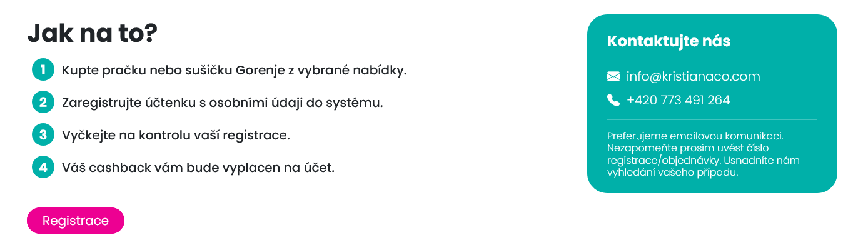
Task: Click the divider line inside contact card
Action: tap(712, 119)
